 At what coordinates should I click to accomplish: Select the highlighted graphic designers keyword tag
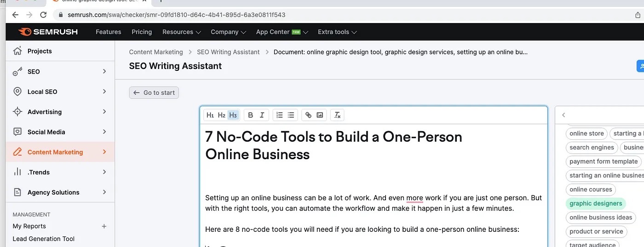(595, 203)
